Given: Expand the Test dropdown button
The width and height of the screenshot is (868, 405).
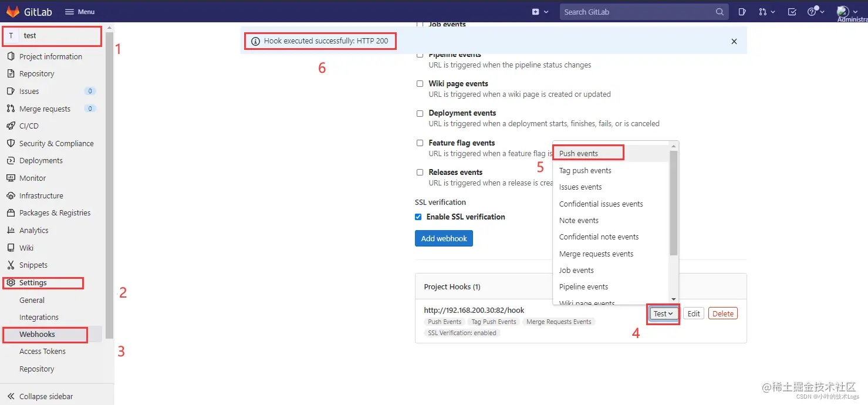Looking at the screenshot, I should pos(664,313).
